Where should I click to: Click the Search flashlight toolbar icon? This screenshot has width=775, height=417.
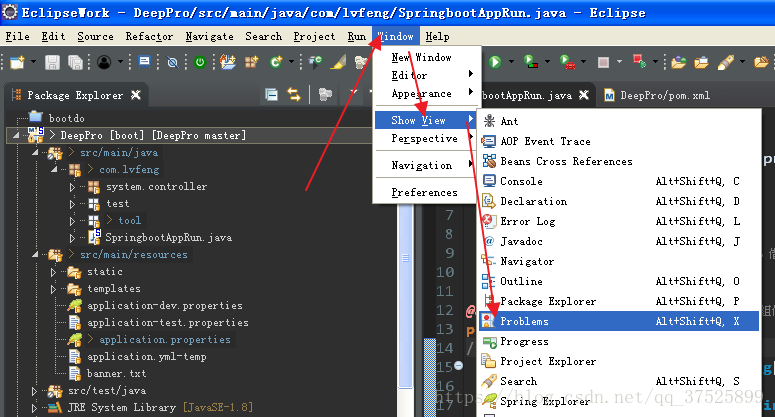click(726, 62)
